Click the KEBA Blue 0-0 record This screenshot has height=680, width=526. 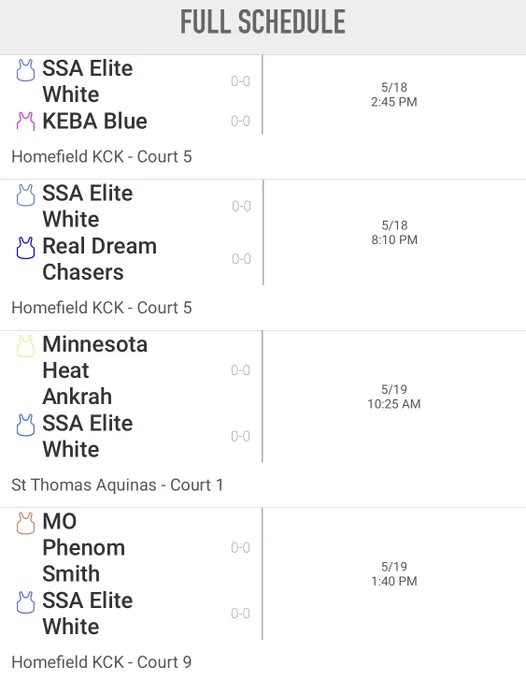(x=240, y=121)
